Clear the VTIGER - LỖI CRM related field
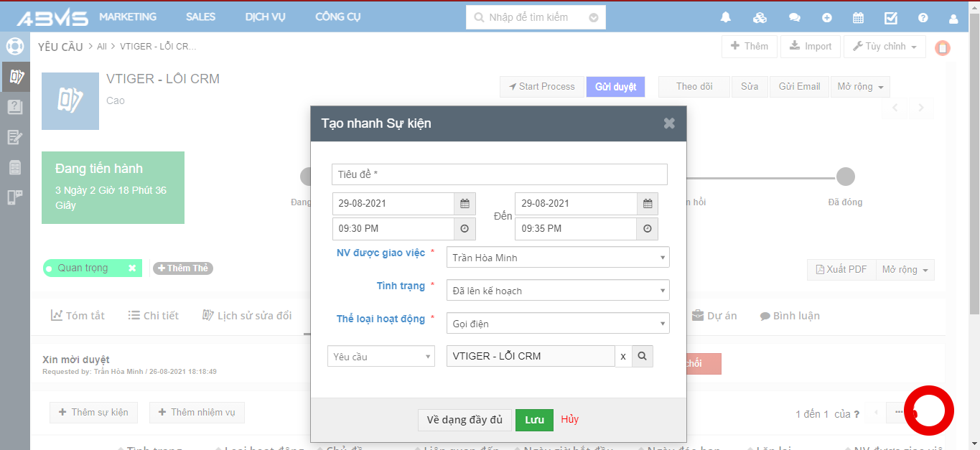The image size is (980, 450). tap(623, 356)
